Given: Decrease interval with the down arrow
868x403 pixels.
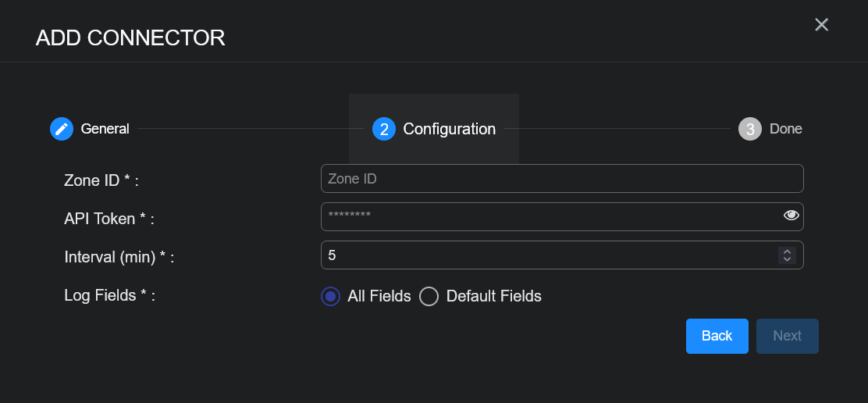Looking at the screenshot, I should [x=788, y=259].
